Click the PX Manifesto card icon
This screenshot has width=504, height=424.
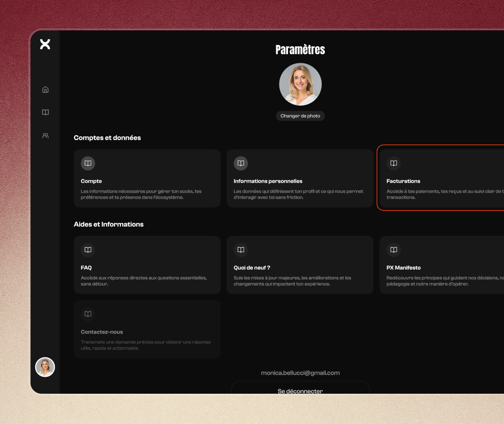[x=394, y=250]
